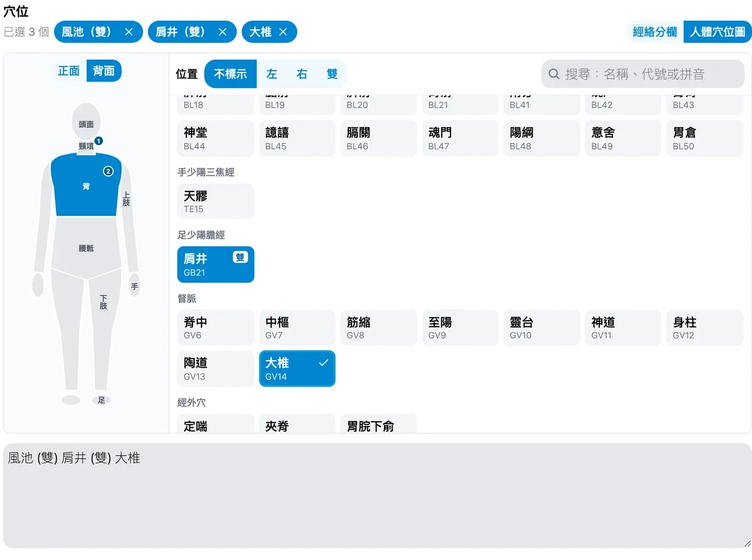Select the 靈台 GV10 acupoint
Screen dimensions: 752x560
click(541, 327)
